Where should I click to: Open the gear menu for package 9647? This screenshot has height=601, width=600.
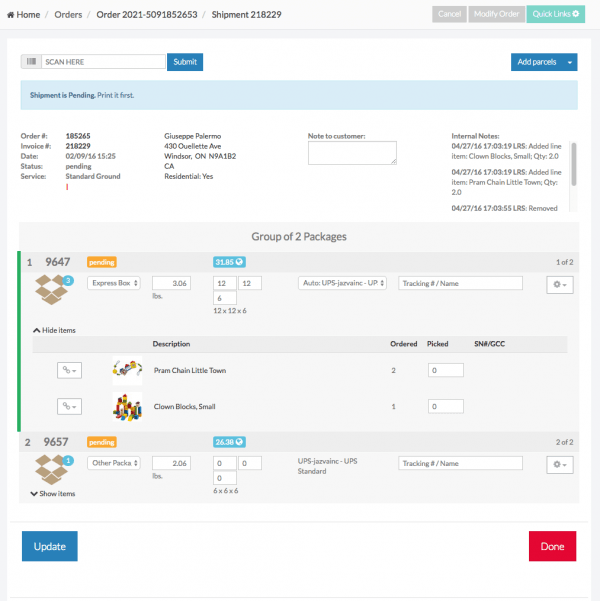tap(560, 285)
